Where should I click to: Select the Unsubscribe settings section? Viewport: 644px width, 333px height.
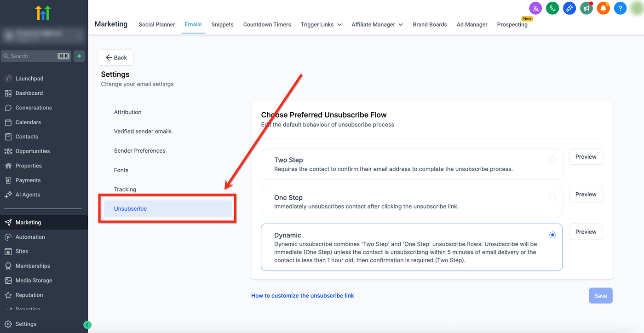168,209
